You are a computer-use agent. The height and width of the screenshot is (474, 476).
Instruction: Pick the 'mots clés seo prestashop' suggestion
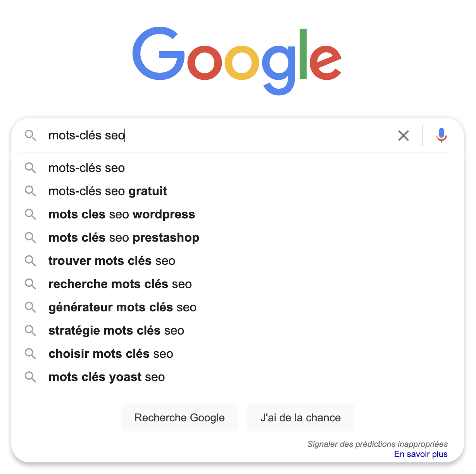tap(124, 237)
